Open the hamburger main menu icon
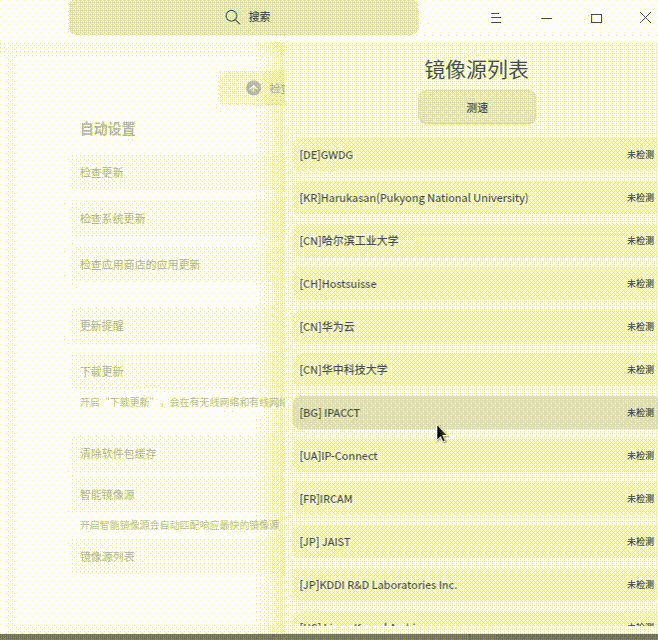658x640 pixels. pyautogui.click(x=496, y=18)
